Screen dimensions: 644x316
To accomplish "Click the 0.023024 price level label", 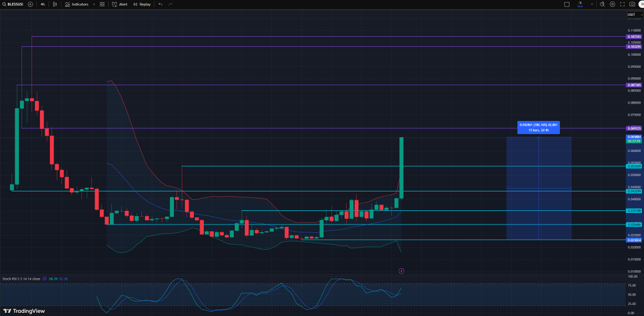I will [x=634, y=240].
